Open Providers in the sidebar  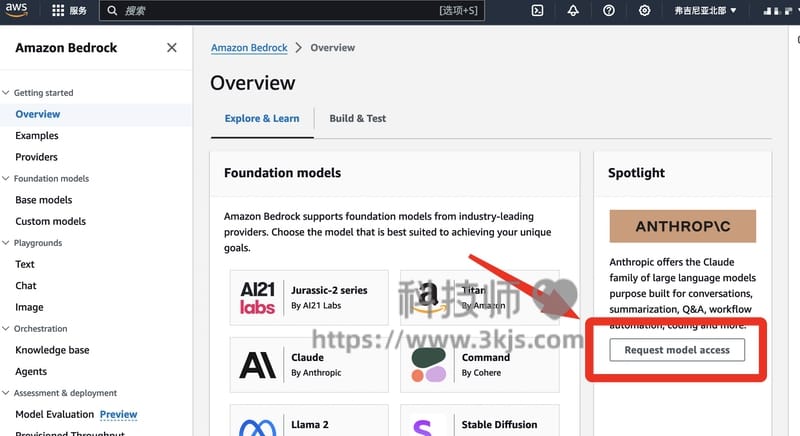pos(36,157)
